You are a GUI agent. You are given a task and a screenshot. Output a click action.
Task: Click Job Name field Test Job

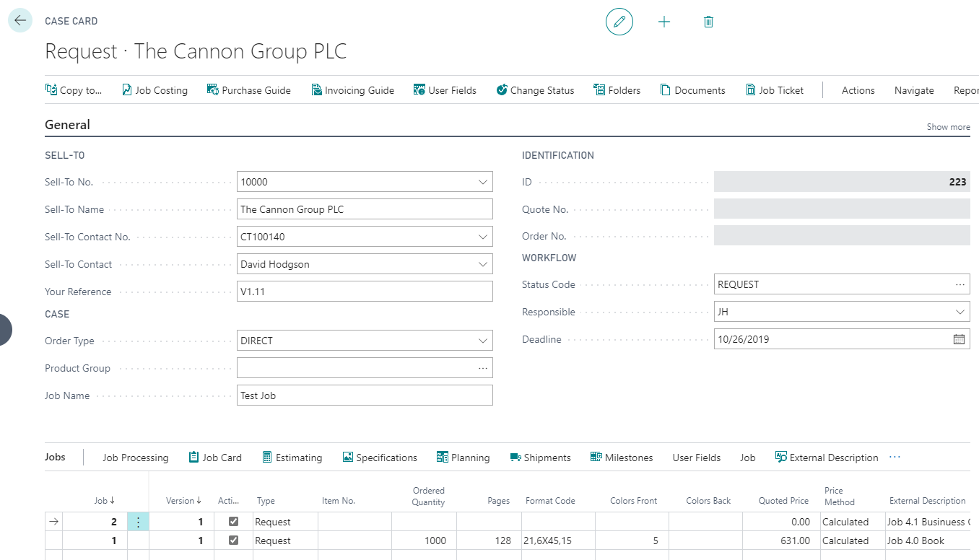pyautogui.click(x=365, y=395)
